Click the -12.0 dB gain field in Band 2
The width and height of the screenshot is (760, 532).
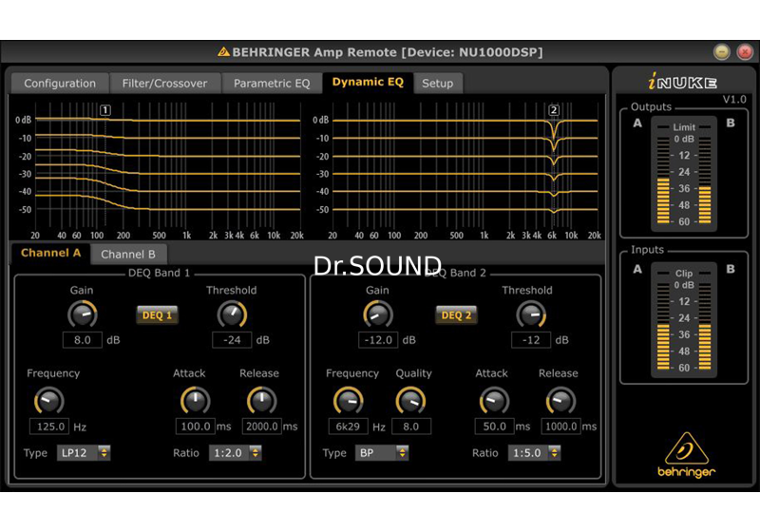[x=378, y=340]
